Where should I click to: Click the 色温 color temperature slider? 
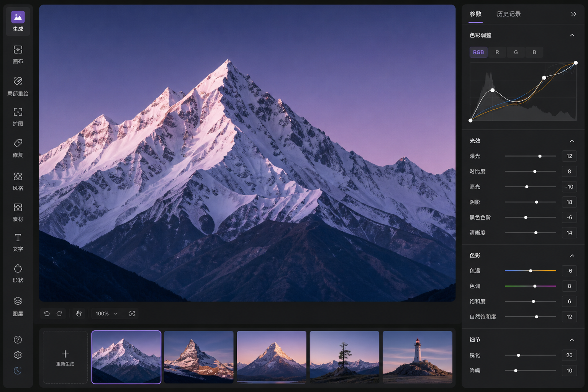click(530, 271)
